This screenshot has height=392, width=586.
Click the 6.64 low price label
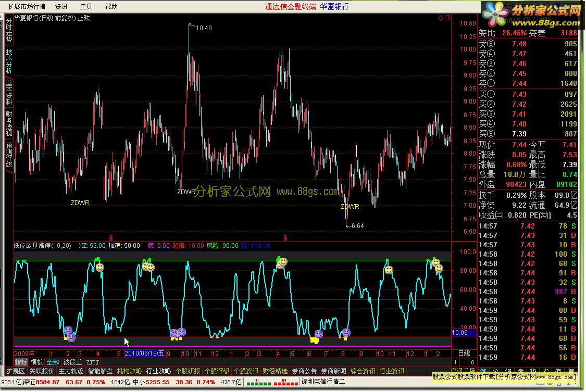click(x=357, y=226)
